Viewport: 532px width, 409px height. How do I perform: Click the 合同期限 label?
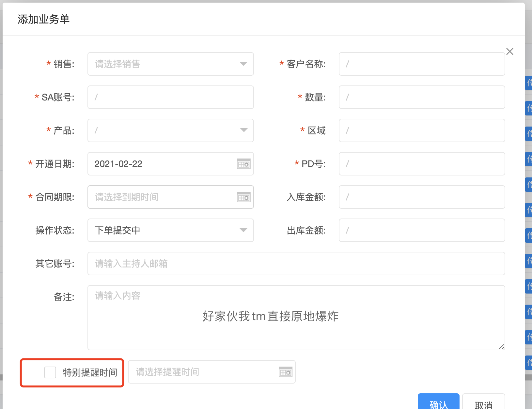tap(55, 197)
